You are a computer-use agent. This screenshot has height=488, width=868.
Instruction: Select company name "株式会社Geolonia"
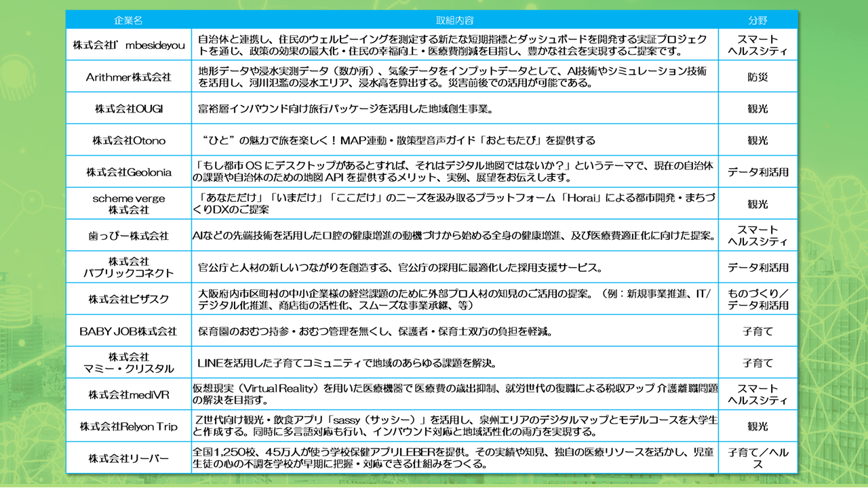coord(129,172)
